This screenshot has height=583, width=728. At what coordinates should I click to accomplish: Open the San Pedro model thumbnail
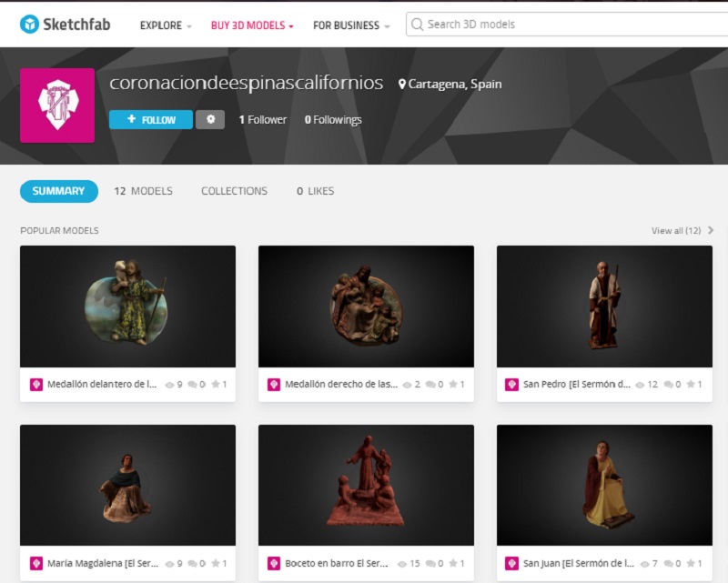tap(604, 307)
